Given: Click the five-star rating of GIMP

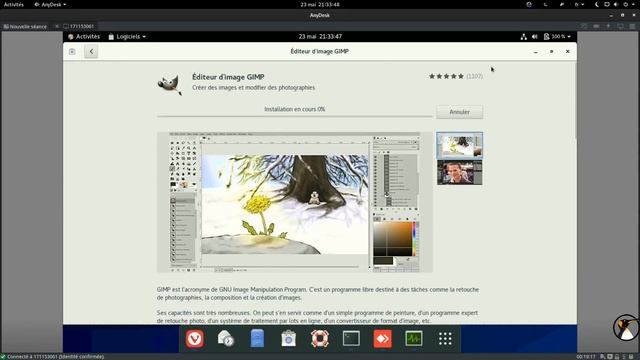Looking at the screenshot, I should (446, 76).
